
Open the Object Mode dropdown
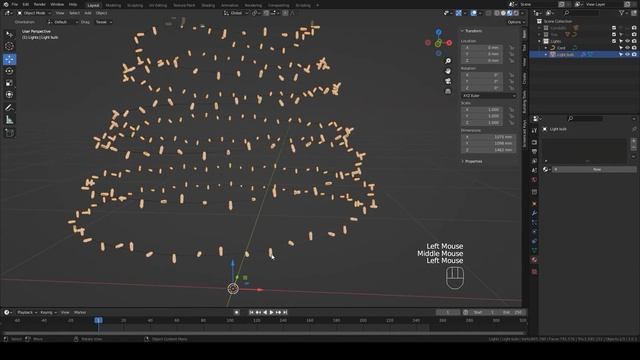pos(34,13)
